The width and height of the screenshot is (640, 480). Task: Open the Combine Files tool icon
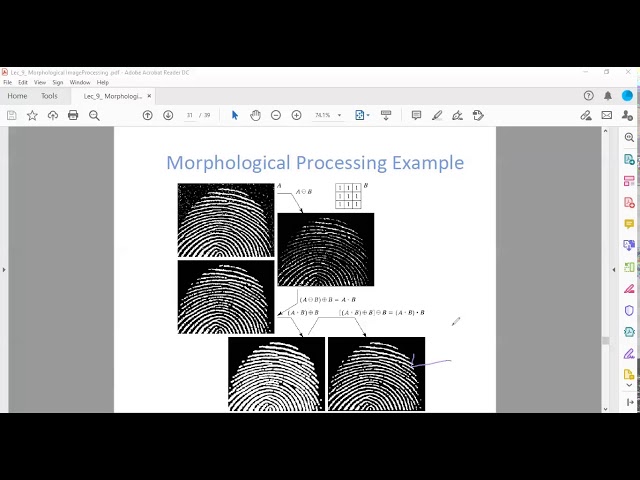click(x=629, y=245)
